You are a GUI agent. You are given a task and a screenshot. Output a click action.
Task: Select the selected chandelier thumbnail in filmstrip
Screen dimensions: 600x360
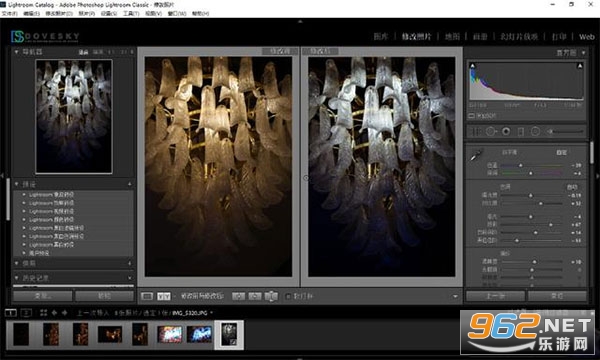tap(229, 335)
